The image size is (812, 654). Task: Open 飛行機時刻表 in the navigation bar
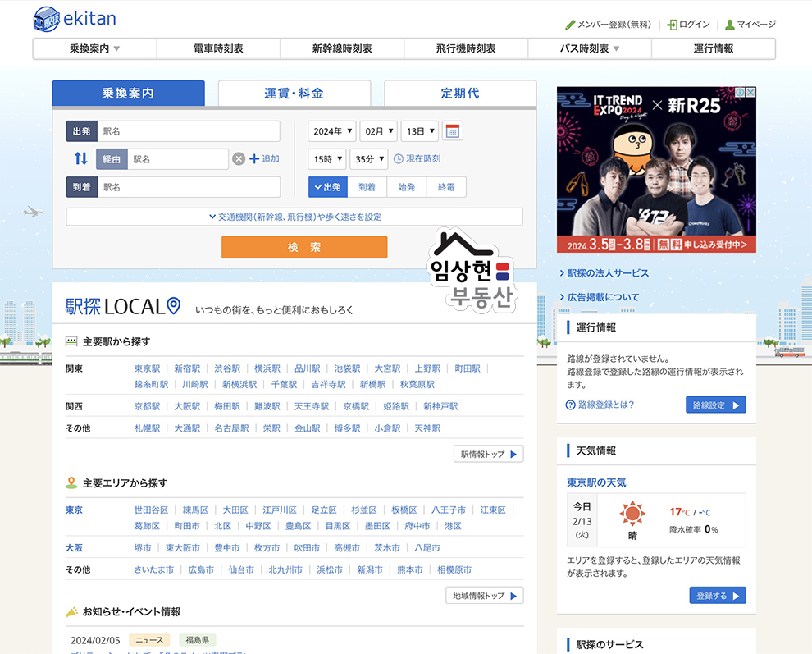pyautogui.click(x=466, y=48)
